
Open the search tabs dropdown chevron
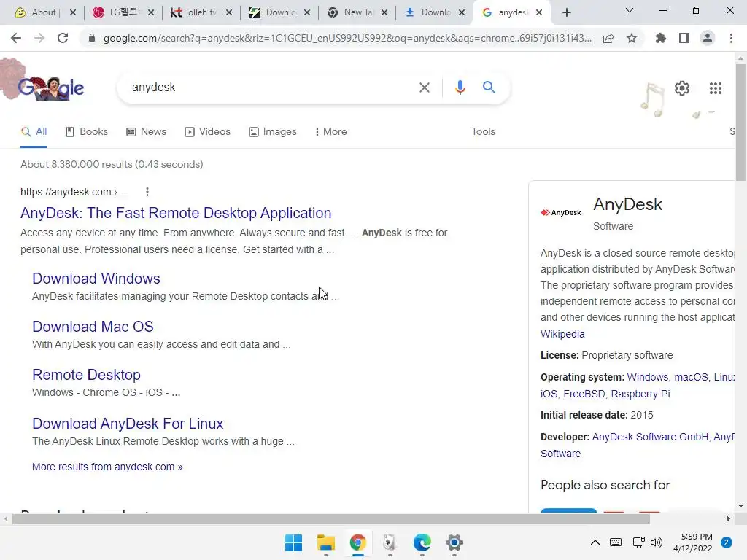(630, 10)
